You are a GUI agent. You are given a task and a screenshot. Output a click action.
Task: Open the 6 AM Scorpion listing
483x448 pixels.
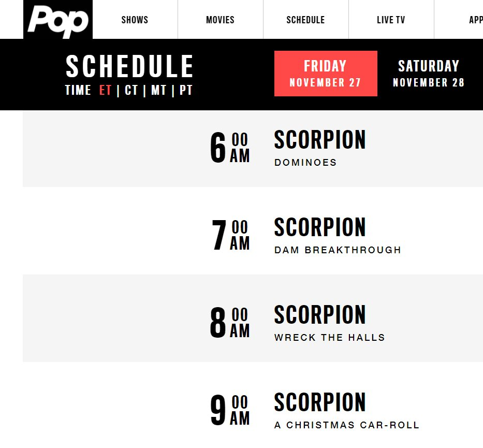[x=320, y=140]
